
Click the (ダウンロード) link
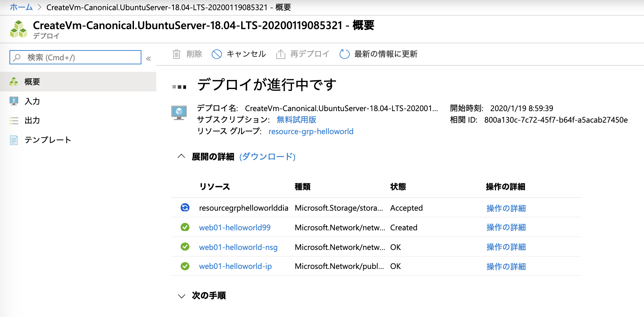268,156
